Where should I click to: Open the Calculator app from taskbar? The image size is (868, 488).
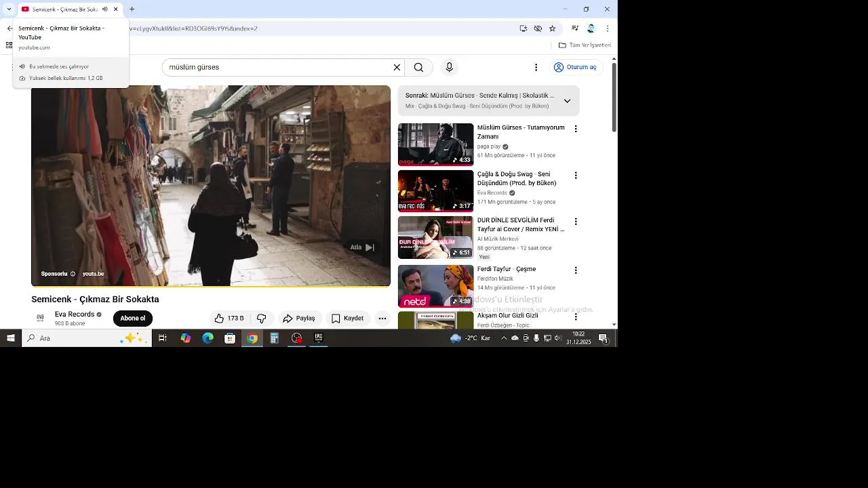tap(274, 338)
